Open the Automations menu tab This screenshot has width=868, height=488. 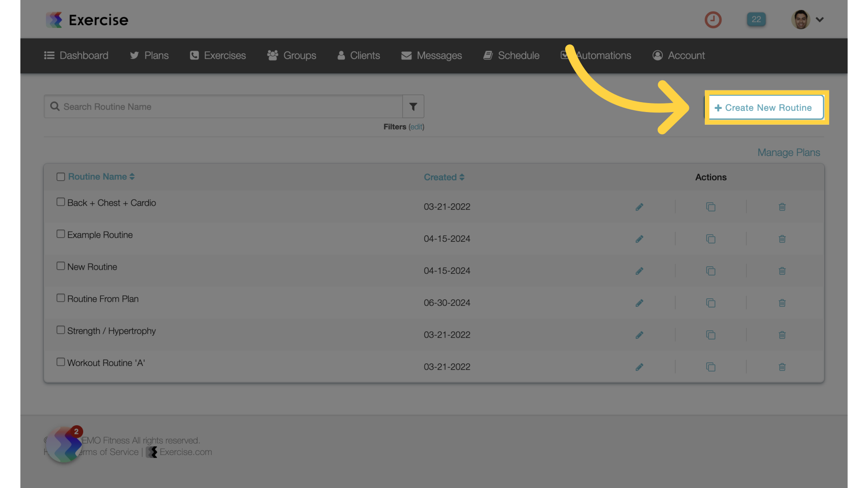pyautogui.click(x=596, y=56)
